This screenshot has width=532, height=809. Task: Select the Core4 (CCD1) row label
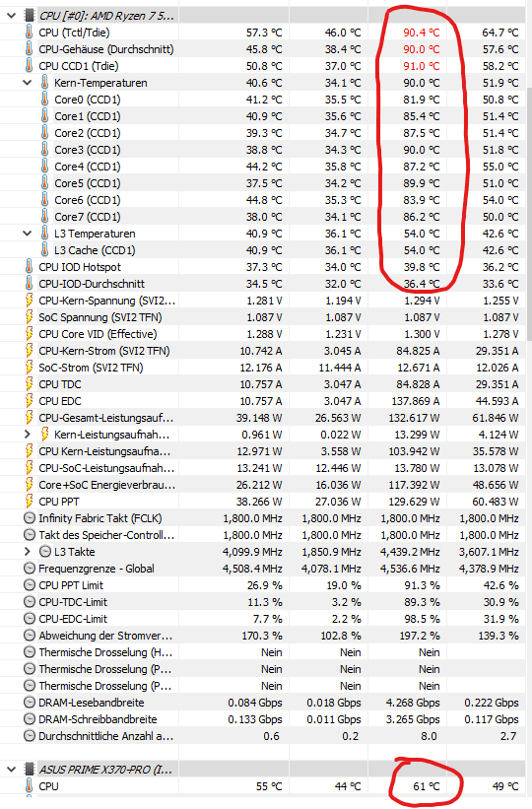point(88,167)
